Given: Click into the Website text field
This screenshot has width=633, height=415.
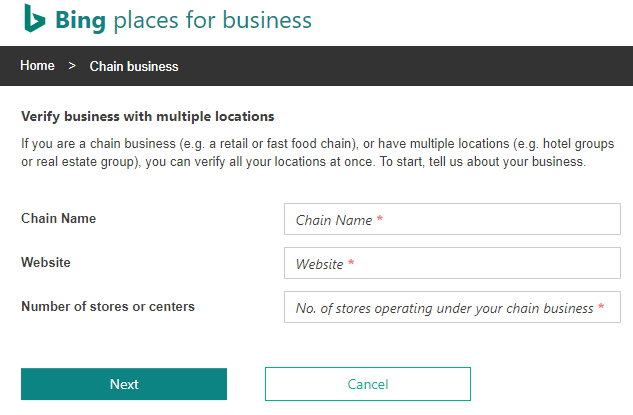Looking at the screenshot, I should pyautogui.click(x=452, y=264).
